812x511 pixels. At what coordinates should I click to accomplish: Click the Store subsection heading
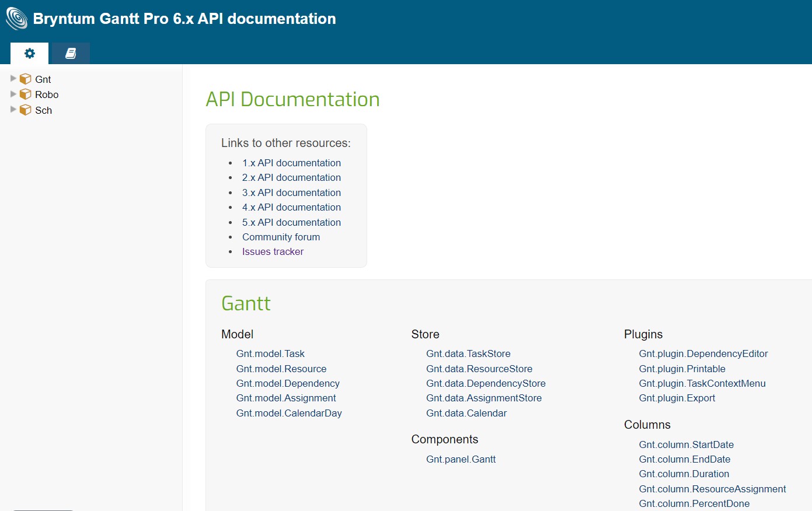click(x=425, y=334)
